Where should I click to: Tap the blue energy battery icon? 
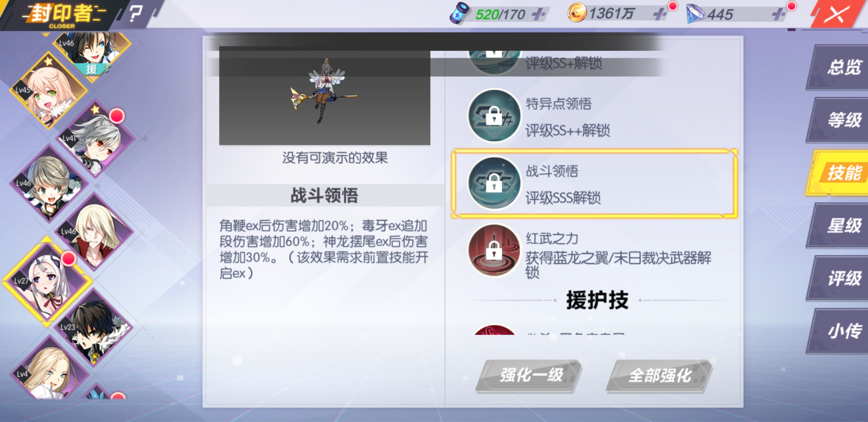(459, 13)
